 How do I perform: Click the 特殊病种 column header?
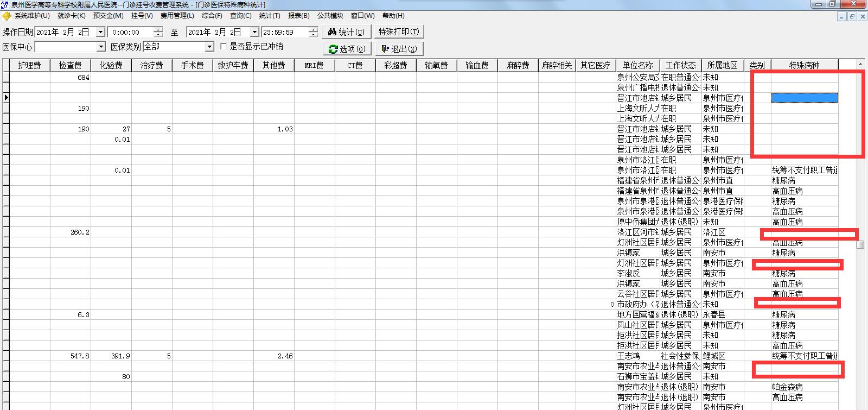pyautogui.click(x=805, y=66)
